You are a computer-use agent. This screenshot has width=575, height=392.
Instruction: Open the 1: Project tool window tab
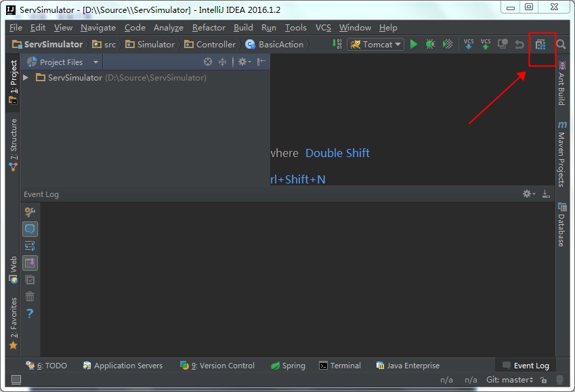tap(13, 82)
